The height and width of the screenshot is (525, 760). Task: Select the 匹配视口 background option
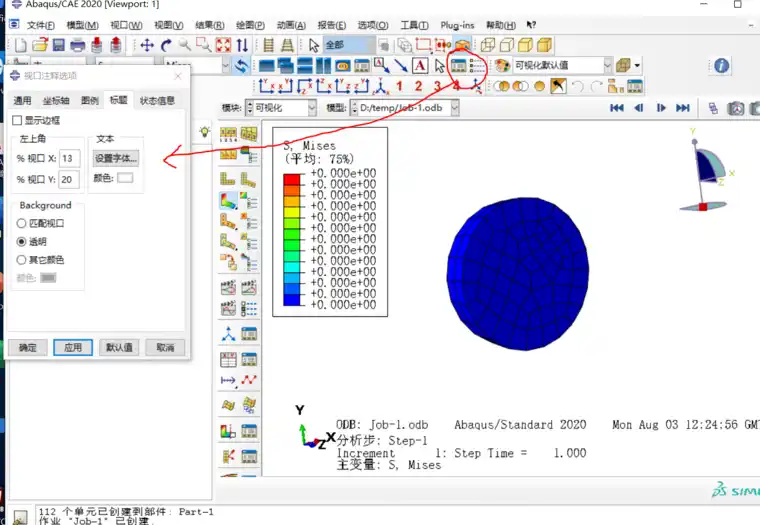[x=21, y=223]
